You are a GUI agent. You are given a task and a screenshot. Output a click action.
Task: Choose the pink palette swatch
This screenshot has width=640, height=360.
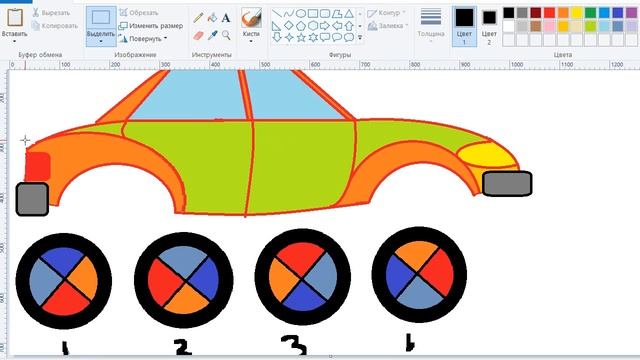549,27
